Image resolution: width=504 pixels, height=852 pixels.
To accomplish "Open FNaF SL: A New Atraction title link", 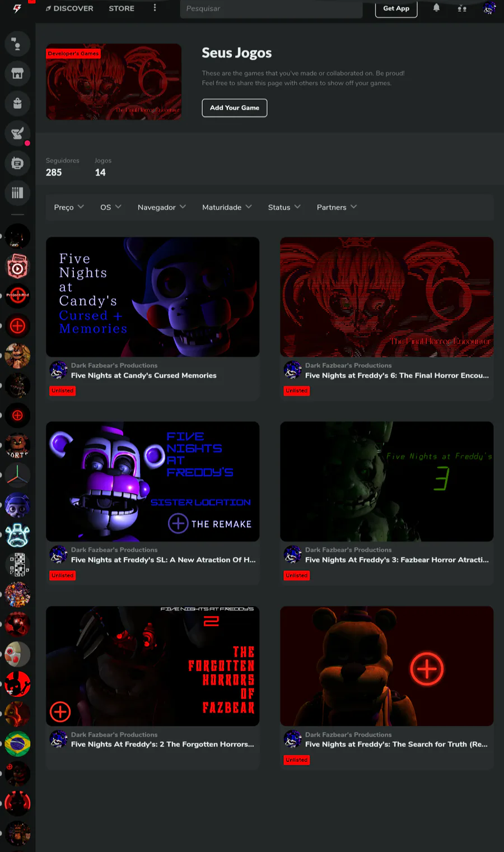I will click(164, 560).
